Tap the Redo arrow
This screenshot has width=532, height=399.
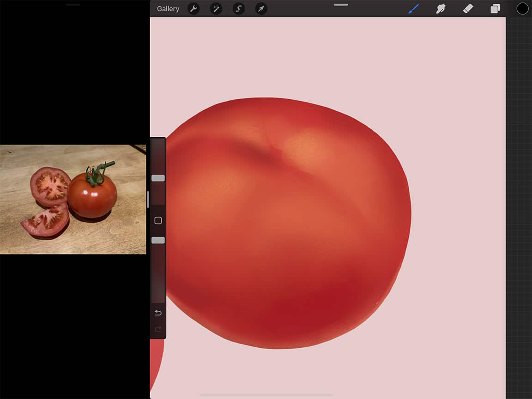157,329
